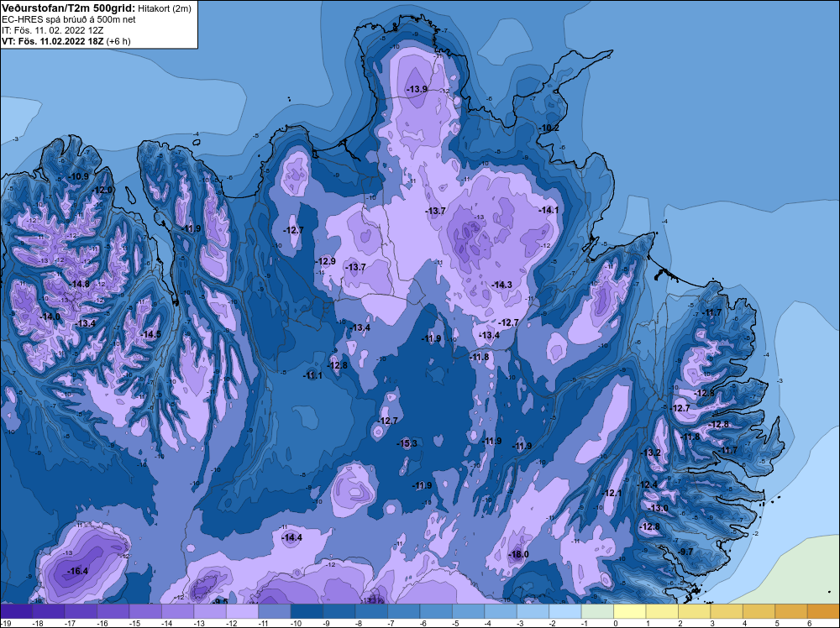
Task: Select the -13.9 temperature value on the map
Action: (417, 89)
